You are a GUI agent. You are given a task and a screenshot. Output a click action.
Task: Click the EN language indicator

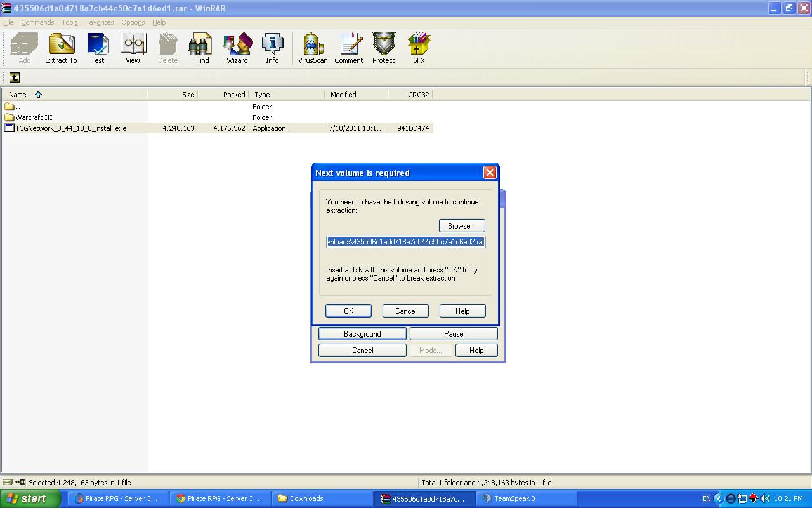(x=706, y=499)
